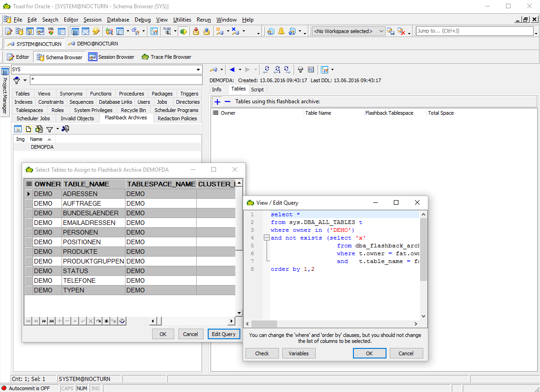Image resolution: width=540 pixels, height=392 pixels.
Task: Click the end connection icon with X
Action: click(236, 31)
